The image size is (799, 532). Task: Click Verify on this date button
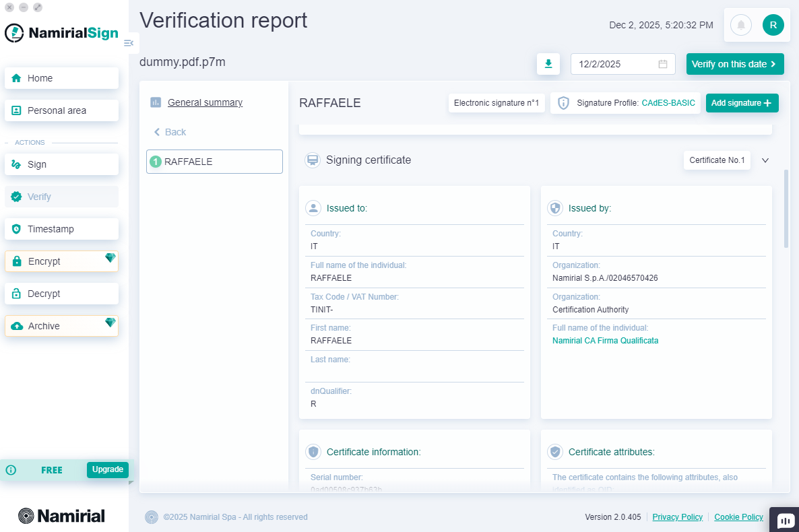tap(734, 64)
